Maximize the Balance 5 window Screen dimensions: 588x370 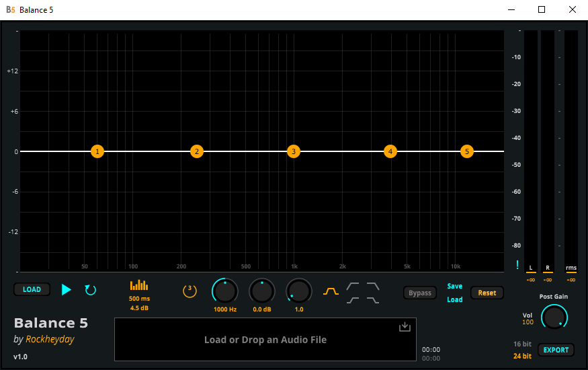[542, 9]
